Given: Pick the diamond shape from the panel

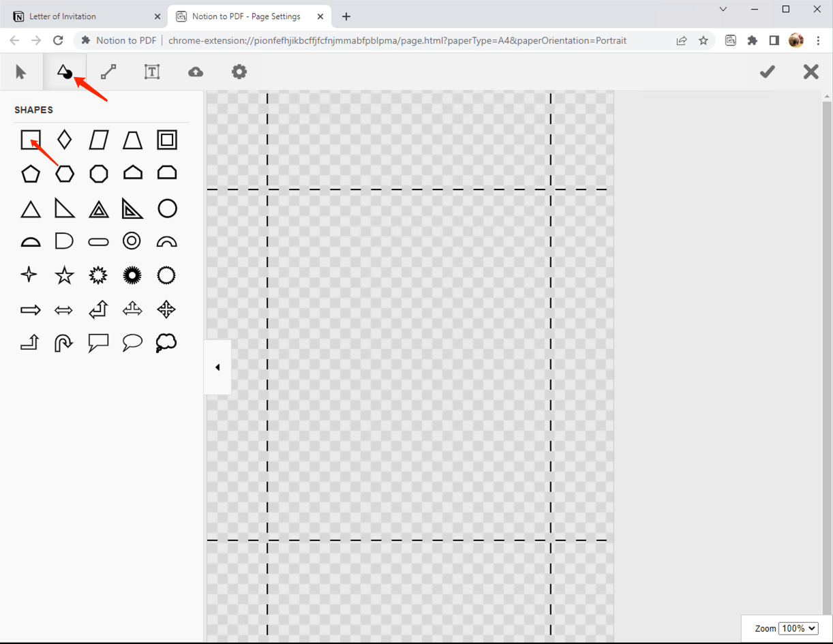Looking at the screenshot, I should click(x=64, y=139).
